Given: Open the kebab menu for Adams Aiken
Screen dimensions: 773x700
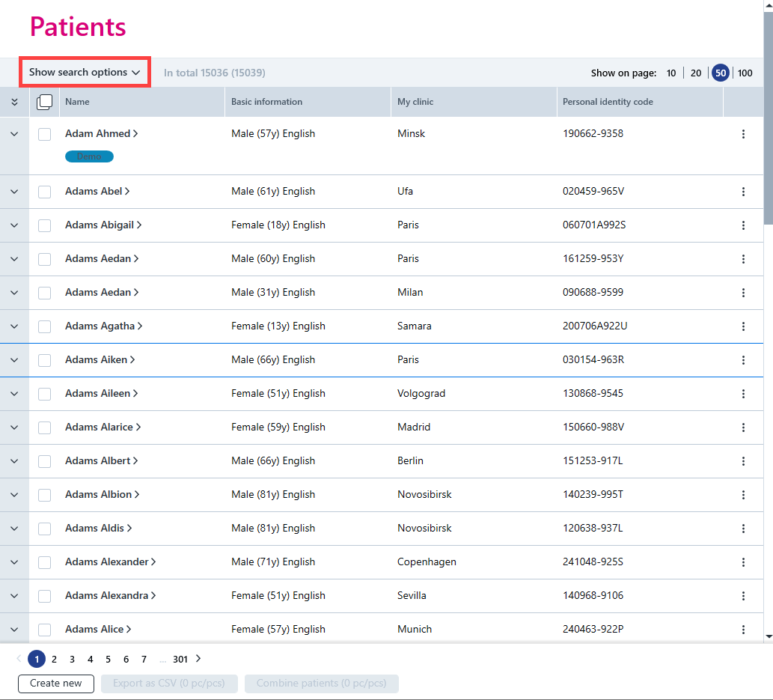Looking at the screenshot, I should 743,360.
